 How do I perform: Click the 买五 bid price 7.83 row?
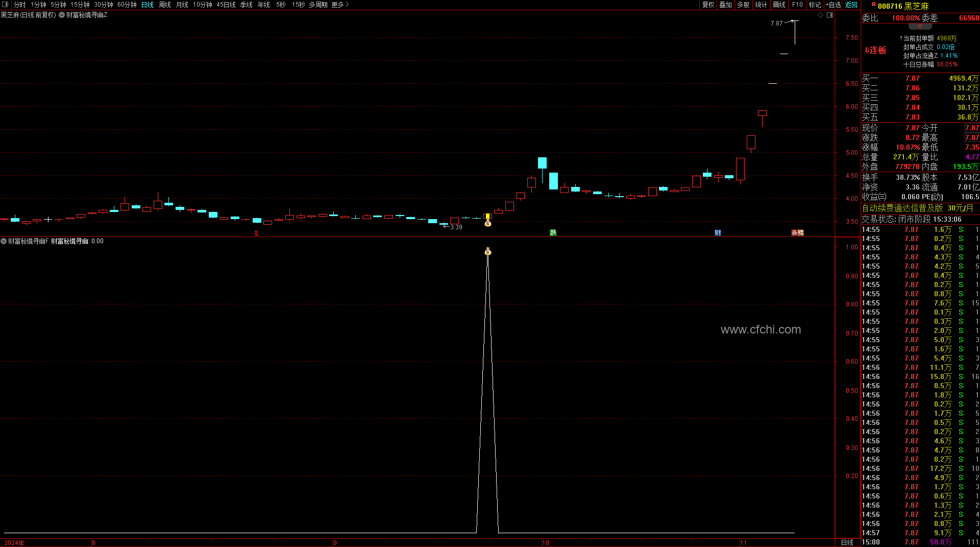920,117
